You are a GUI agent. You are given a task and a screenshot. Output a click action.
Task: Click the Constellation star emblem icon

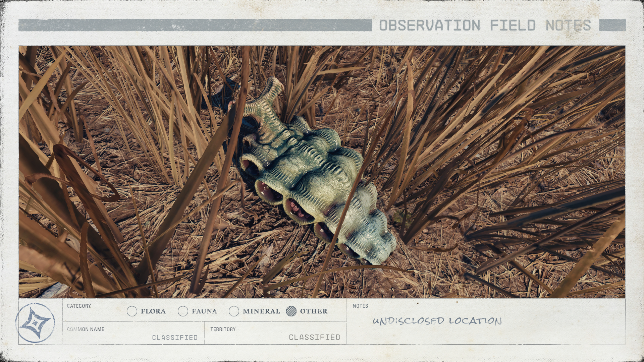click(x=35, y=323)
